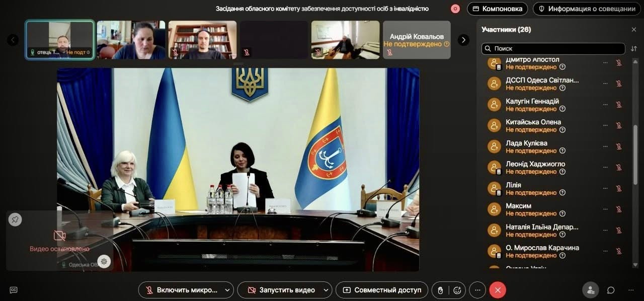Toggle mute icon for Калугін Геннадій

click(619, 105)
